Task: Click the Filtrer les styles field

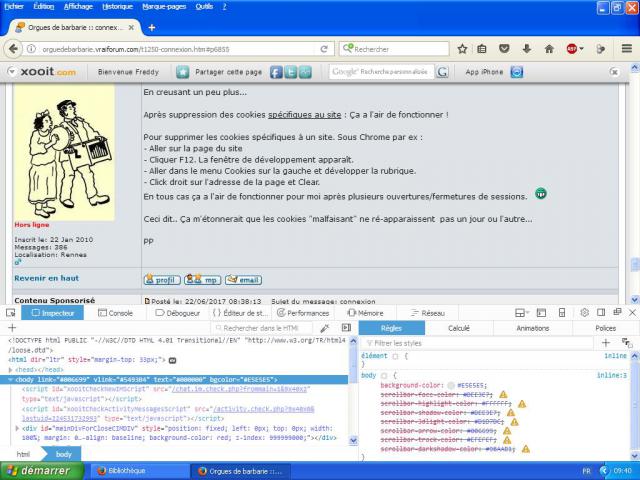Action: tap(478, 343)
